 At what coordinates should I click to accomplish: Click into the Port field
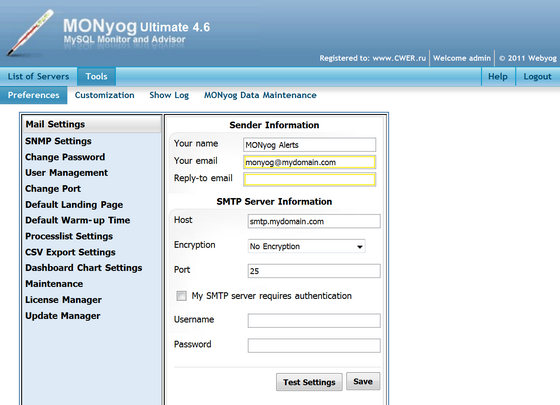coord(314,271)
